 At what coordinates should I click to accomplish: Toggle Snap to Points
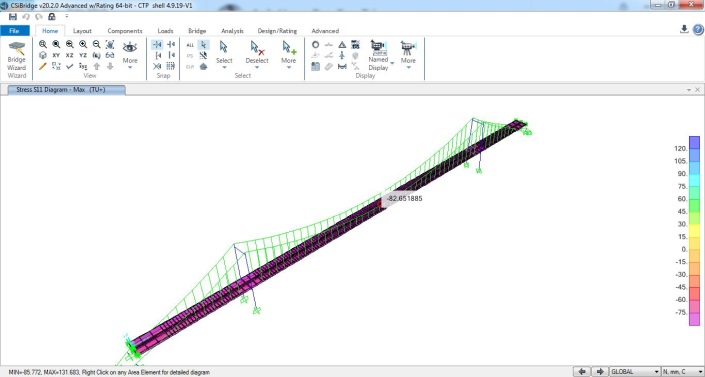click(x=157, y=44)
